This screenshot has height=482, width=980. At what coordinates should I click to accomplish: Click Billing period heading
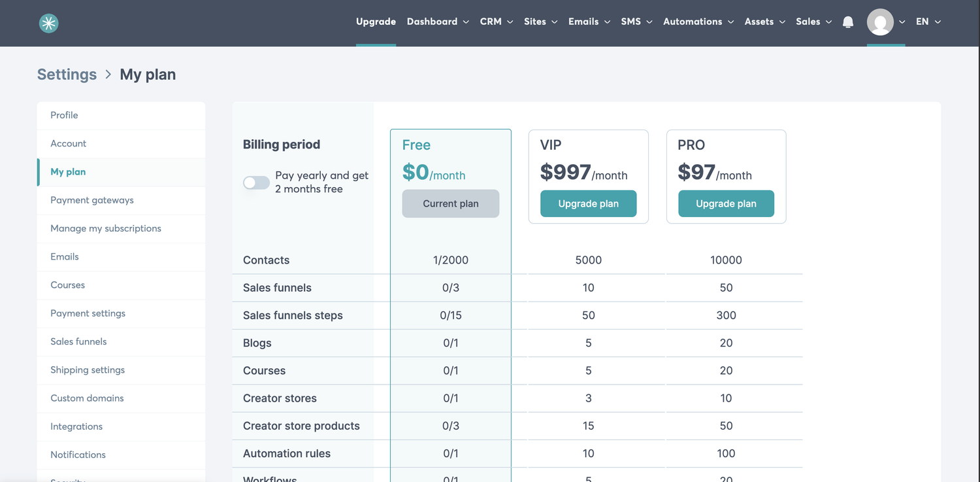point(282,145)
